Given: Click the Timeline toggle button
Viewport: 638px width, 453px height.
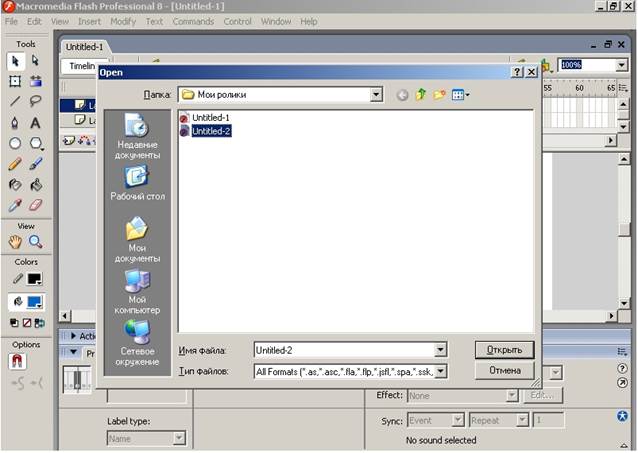Looking at the screenshot, I should point(80,66).
